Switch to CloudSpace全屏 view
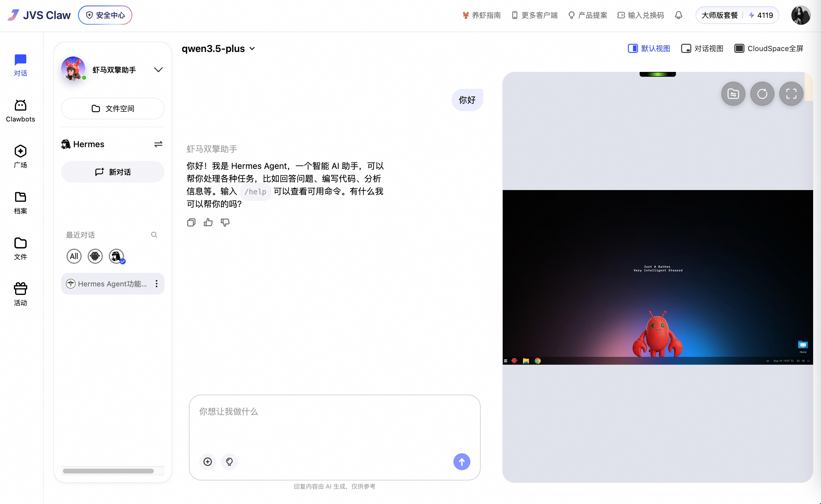Screen dimensions: 821x504 769,49
